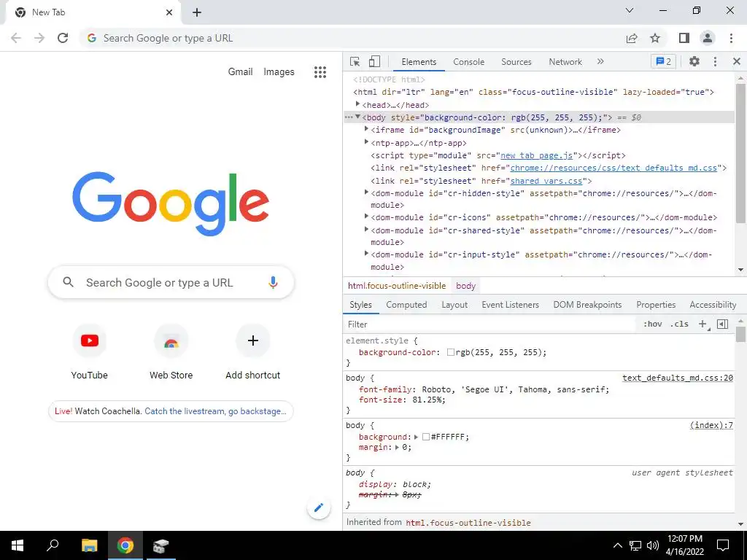Toggle the .cls element classes panel
This screenshot has height=560, width=747.
click(679, 324)
